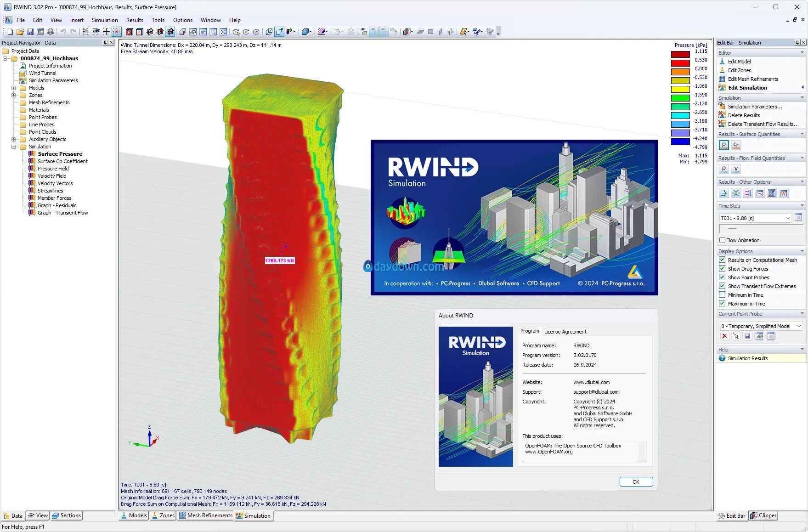The width and height of the screenshot is (808, 532).
Task: Click the 1206.123 kN drag force label
Action: (x=280, y=260)
